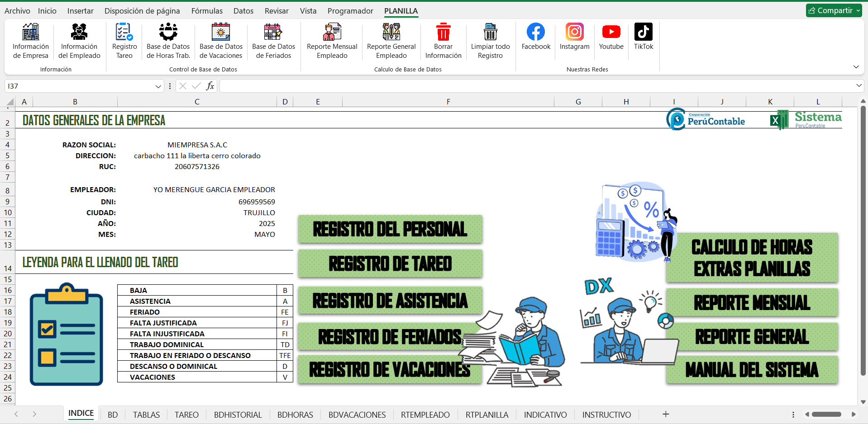Open Registro Tareo ribbon icon
The image size is (868, 424).
point(124,33)
